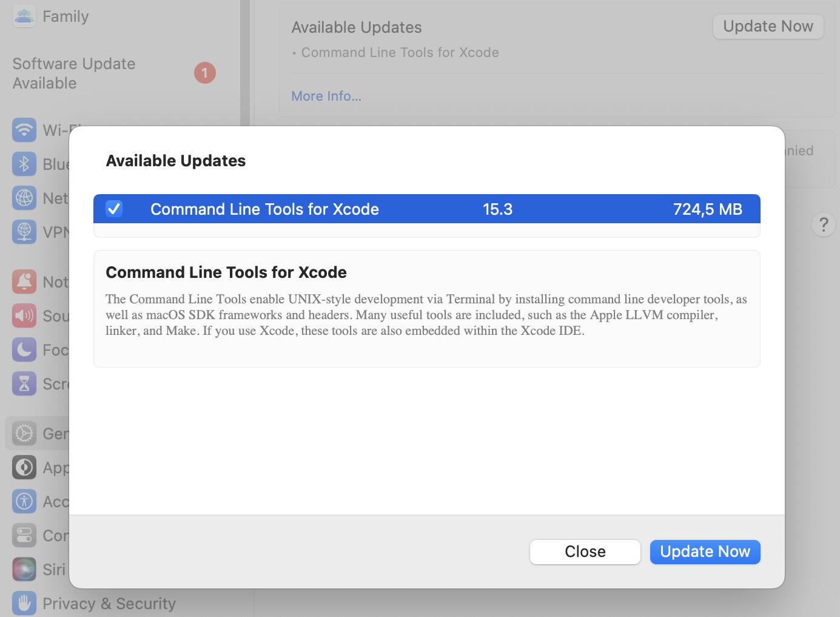Click Update Now in the background Software Update pane
Image resolution: width=840 pixels, height=617 pixels.
pos(768,26)
